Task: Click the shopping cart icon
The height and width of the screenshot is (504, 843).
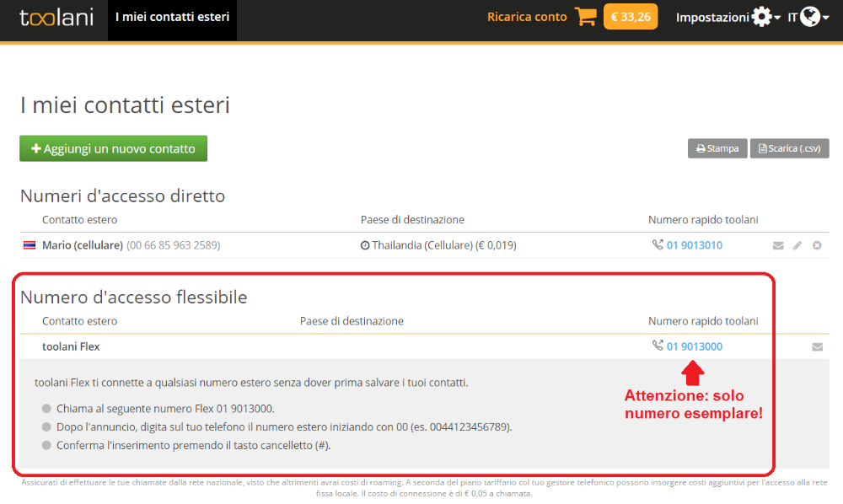Action: click(x=586, y=17)
